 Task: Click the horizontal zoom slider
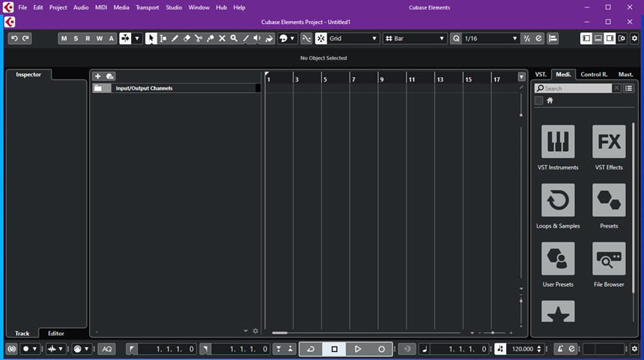[x=493, y=333]
